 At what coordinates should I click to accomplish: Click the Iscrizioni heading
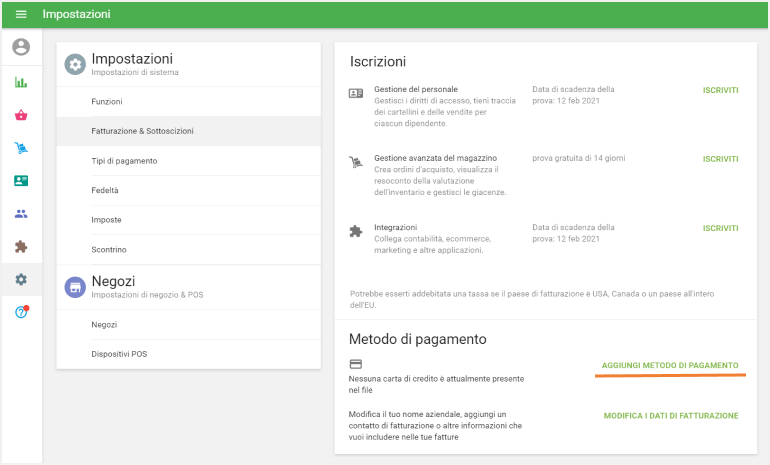[378, 62]
